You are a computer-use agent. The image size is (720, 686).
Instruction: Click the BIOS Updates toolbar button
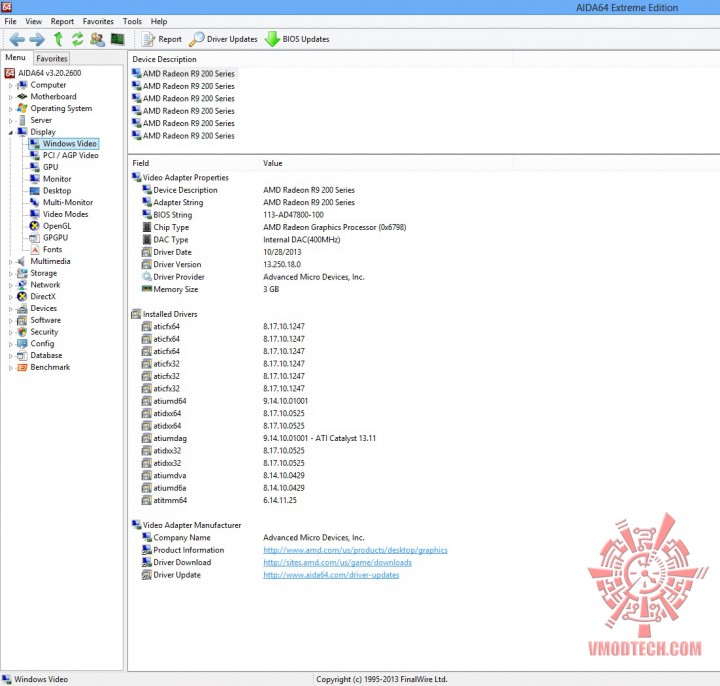(298, 39)
